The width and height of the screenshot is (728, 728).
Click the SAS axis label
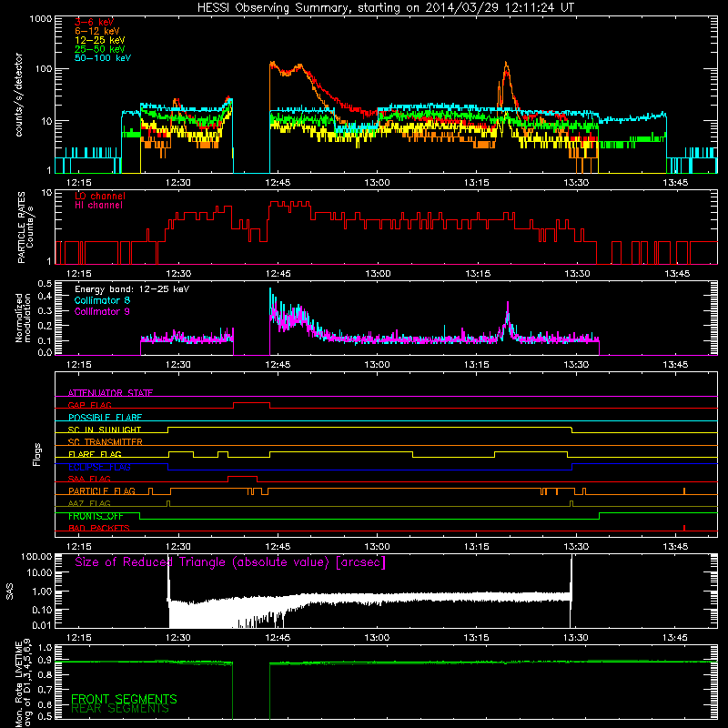pyautogui.click(x=10, y=591)
